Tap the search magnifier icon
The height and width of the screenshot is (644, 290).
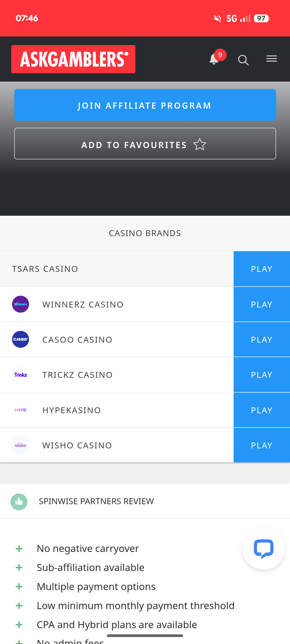coord(243,60)
